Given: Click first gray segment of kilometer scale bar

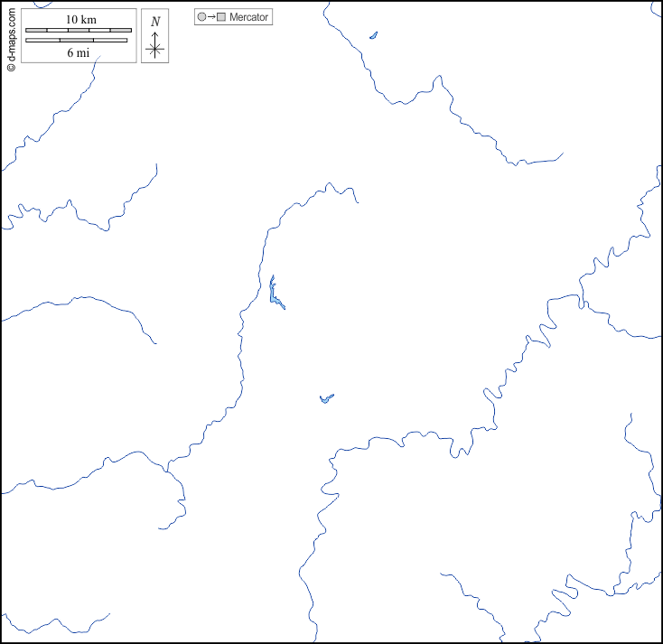Looking at the screenshot, I should coord(36,31).
